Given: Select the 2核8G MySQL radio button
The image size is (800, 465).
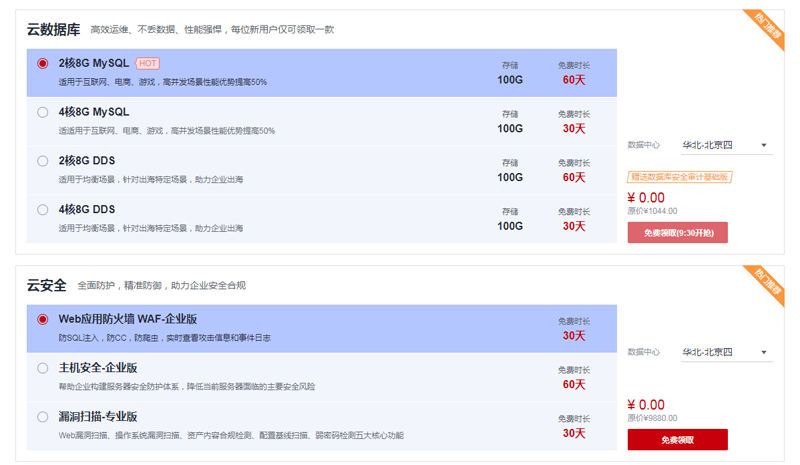Looking at the screenshot, I should tap(42, 63).
